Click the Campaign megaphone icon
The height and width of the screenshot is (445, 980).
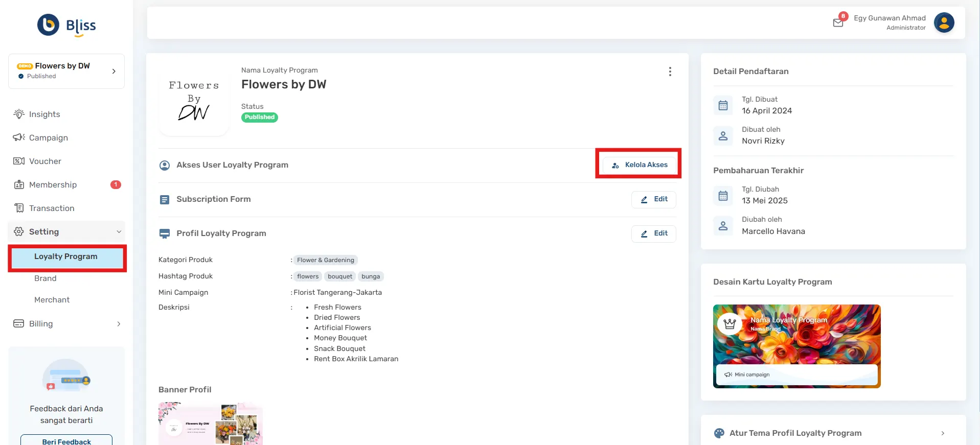point(19,137)
